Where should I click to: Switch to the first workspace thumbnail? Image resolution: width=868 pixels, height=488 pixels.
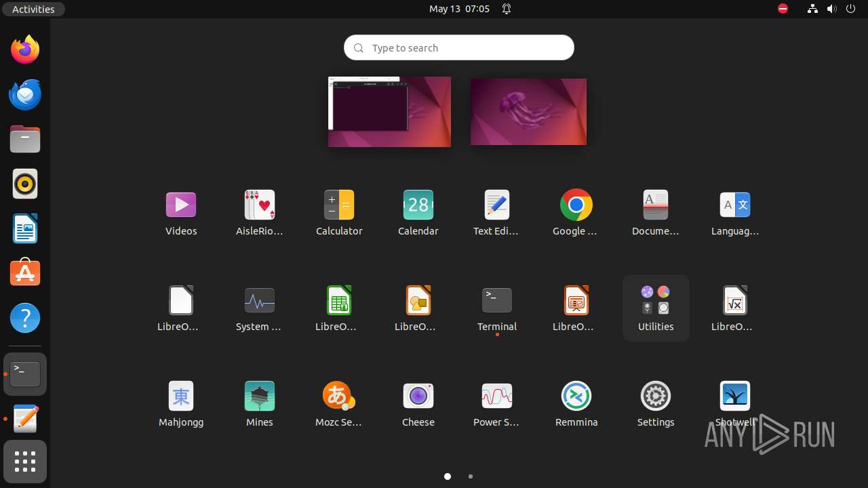click(389, 112)
